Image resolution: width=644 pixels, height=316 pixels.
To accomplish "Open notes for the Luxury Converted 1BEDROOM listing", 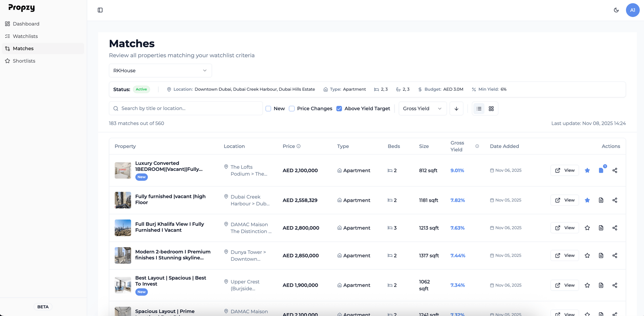I will tap(601, 171).
